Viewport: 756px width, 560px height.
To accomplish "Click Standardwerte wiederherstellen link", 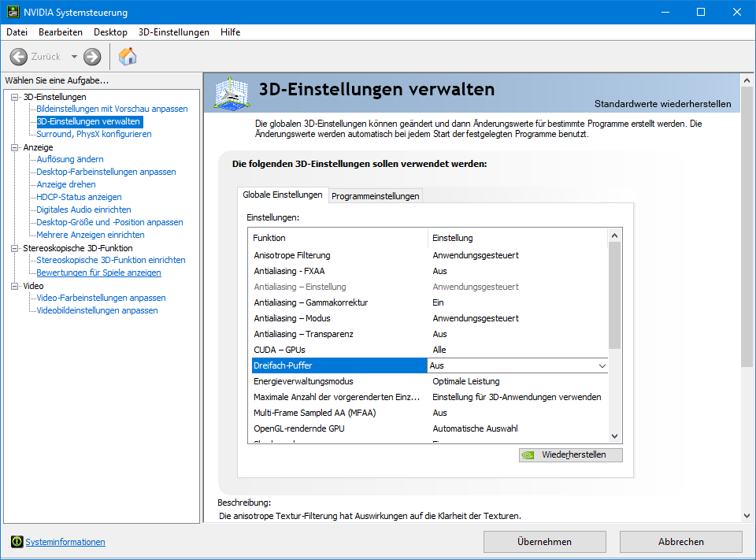I will pyautogui.click(x=662, y=104).
